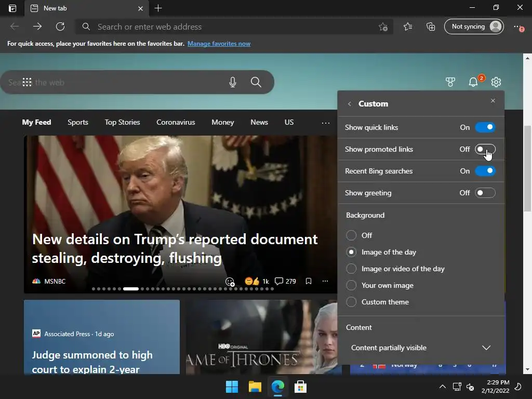
Task: Open the US feed tab
Action: pyautogui.click(x=289, y=122)
